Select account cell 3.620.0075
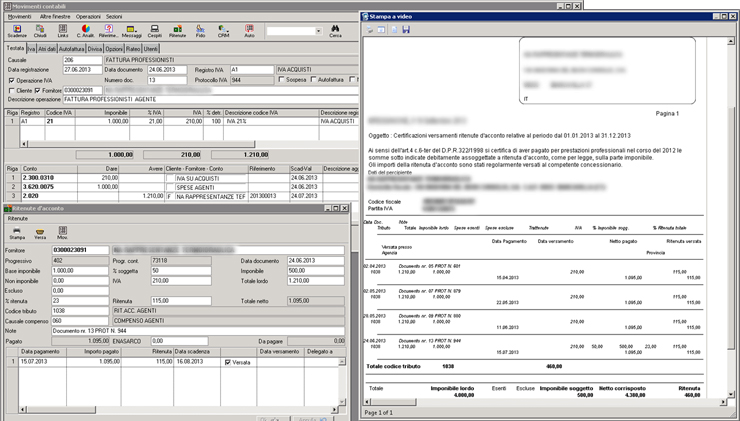 click(49, 187)
